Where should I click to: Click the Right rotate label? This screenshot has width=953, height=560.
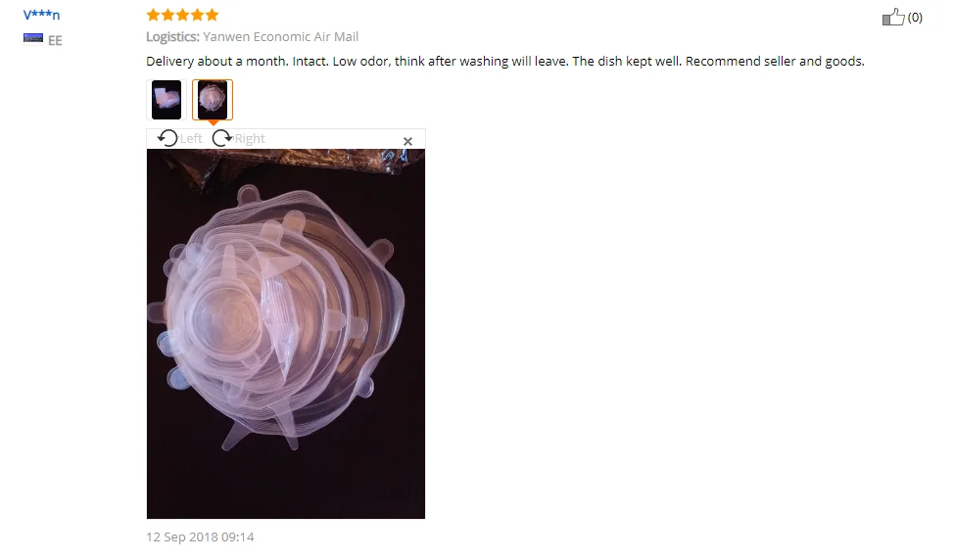(250, 138)
